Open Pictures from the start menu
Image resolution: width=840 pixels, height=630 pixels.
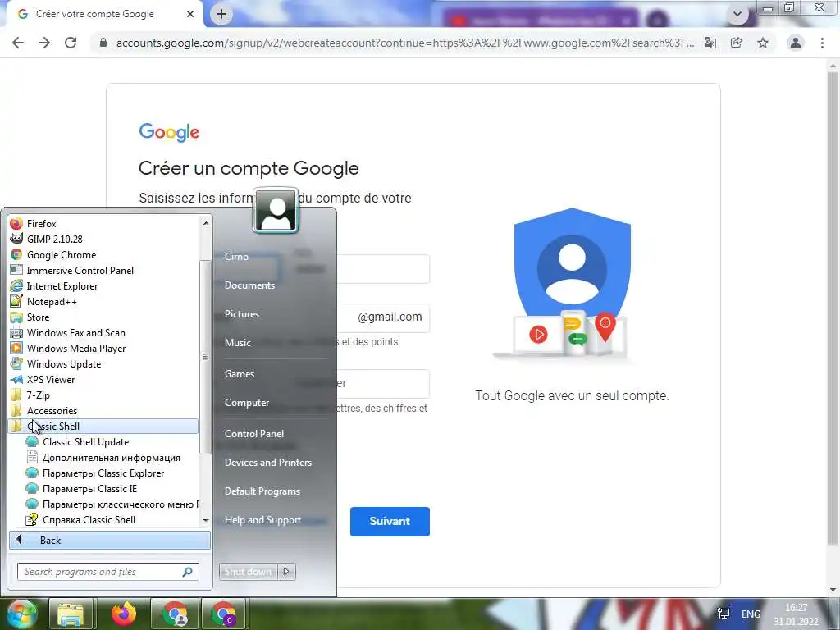click(242, 314)
